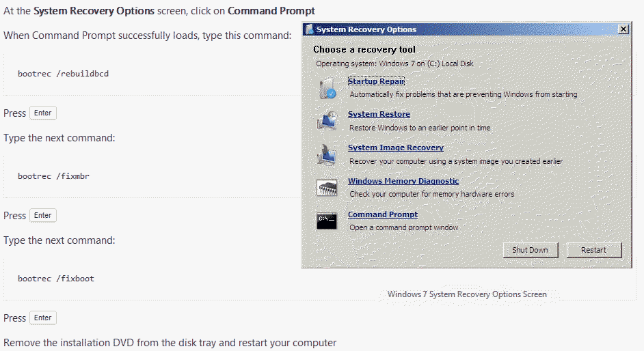
Task: Click 'Automatically fix problems' description text
Action: coord(464,94)
